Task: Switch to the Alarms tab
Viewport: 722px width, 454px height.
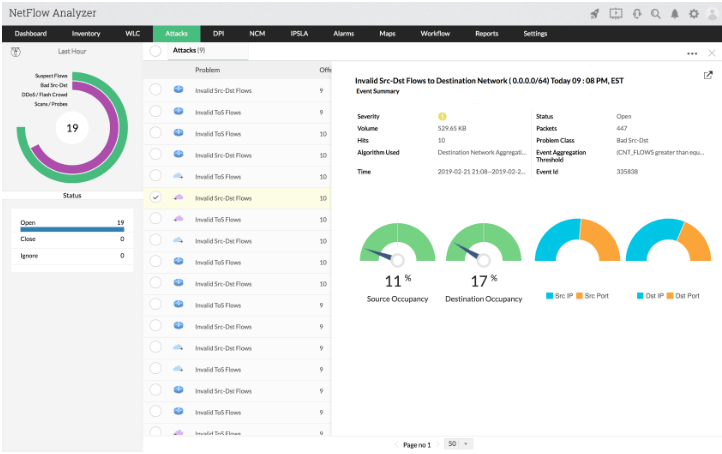Action: (343, 34)
